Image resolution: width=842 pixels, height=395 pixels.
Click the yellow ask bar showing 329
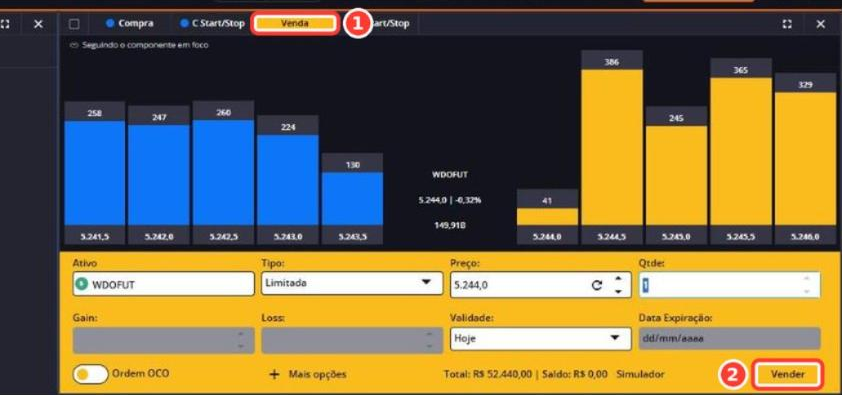coord(805,159)
